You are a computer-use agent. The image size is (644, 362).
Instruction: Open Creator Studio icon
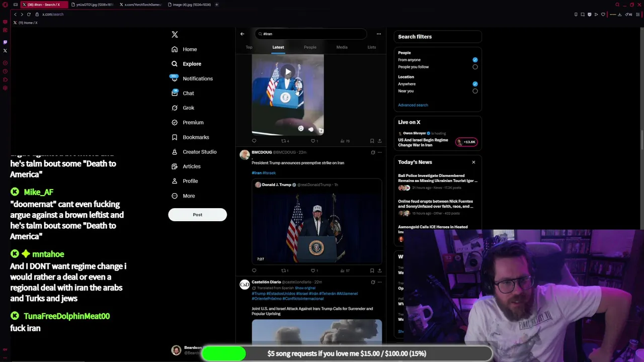pyautogui.click(x=175, y=152)
